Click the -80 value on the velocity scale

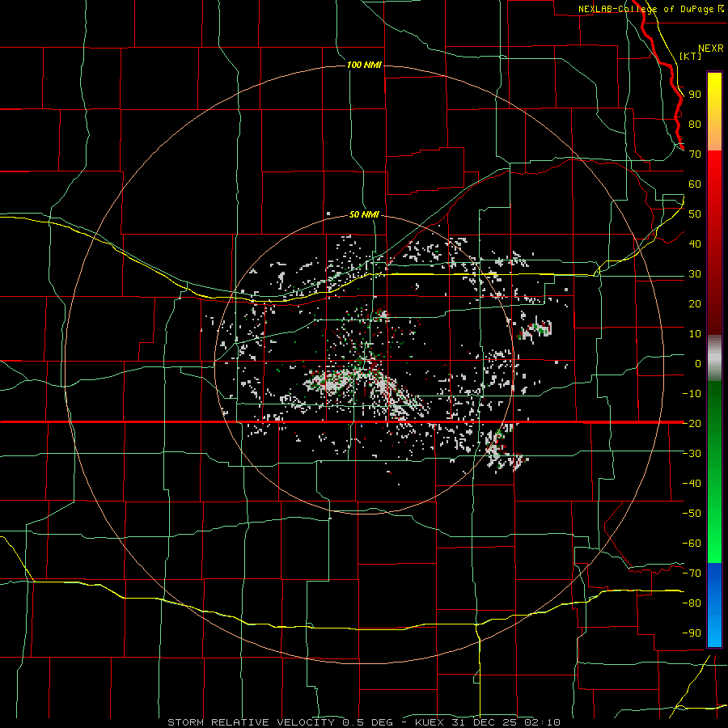click(692, 603)
